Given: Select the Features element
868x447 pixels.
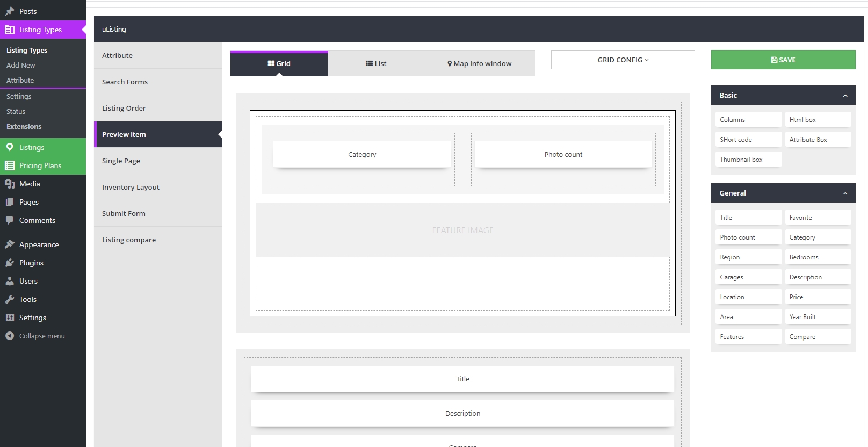Looking at the screenshot, I should point(748,337).
